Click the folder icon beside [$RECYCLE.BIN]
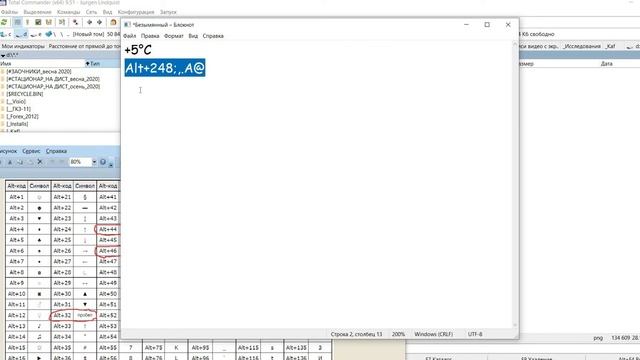640x360 pixels. coord(3,94)
